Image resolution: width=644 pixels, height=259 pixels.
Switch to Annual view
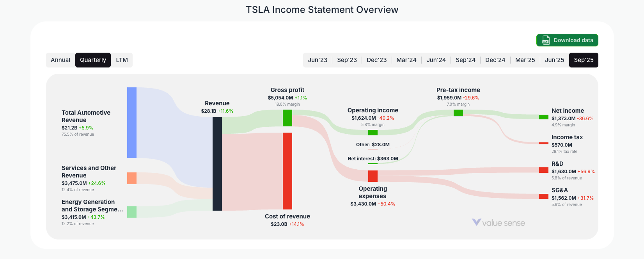pos(61,60)
